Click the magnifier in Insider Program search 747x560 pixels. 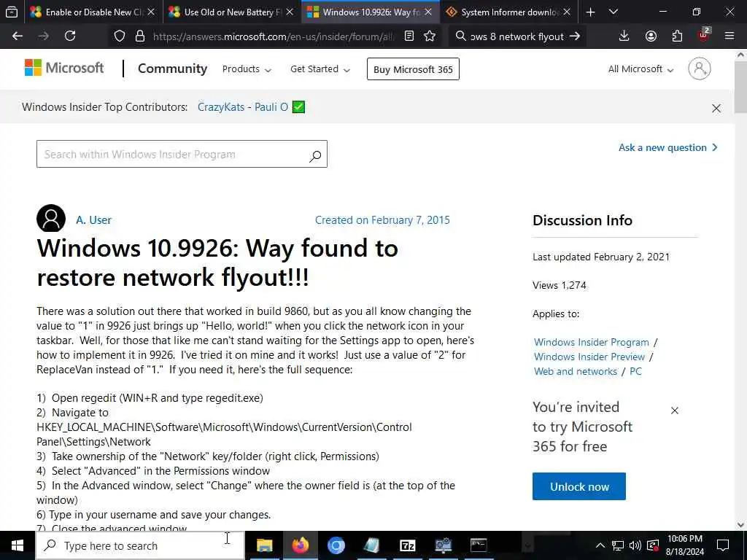[315, 155]
